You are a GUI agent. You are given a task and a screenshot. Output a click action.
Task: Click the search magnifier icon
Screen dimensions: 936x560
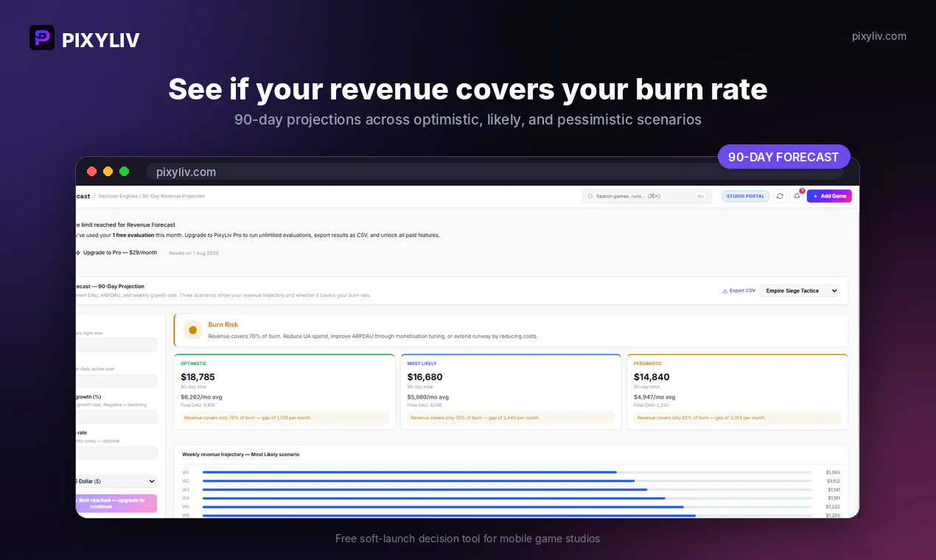click(x=591, y=196)
